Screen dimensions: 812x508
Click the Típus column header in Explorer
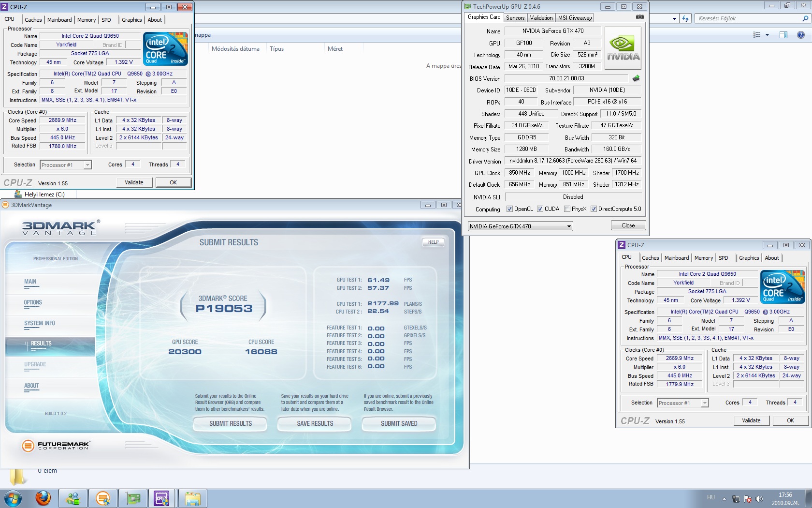[276, 49]
